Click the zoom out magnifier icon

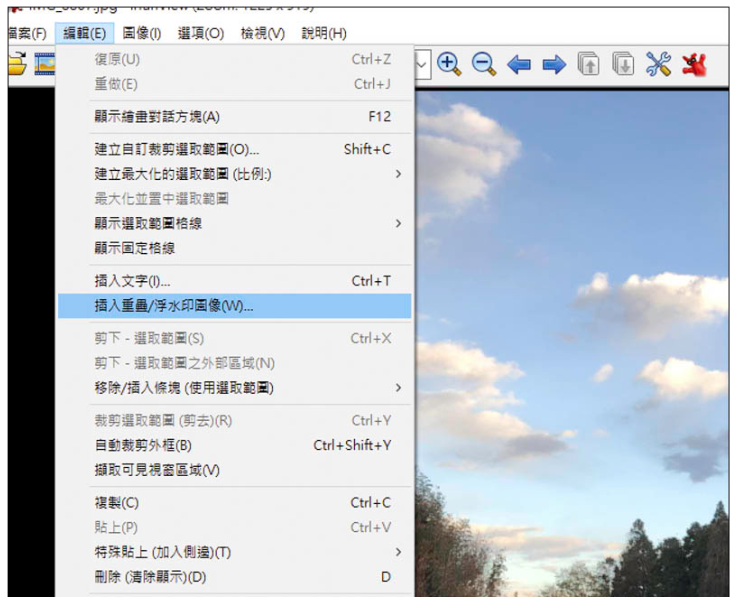coord(484,64)
